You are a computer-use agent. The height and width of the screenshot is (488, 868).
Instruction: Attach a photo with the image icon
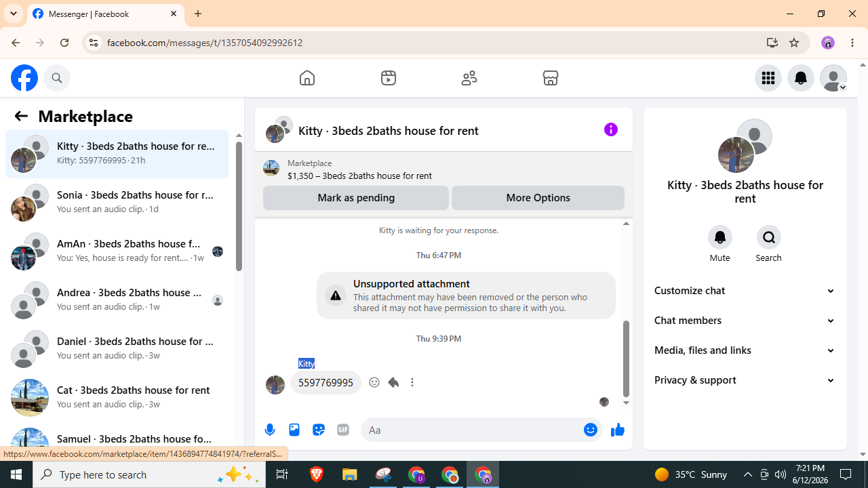click(294, 430)
